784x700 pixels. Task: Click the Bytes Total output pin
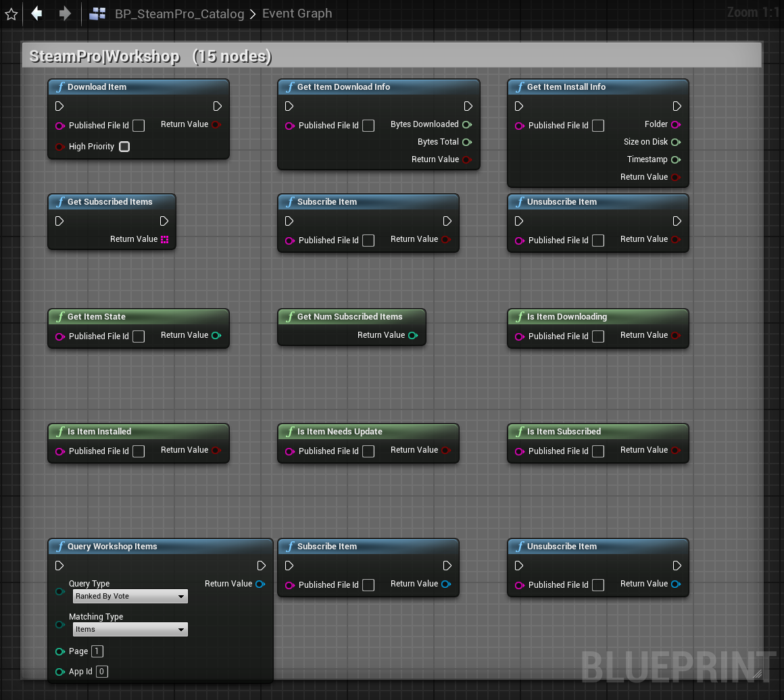pyautogui.click(x=467, y=142)
